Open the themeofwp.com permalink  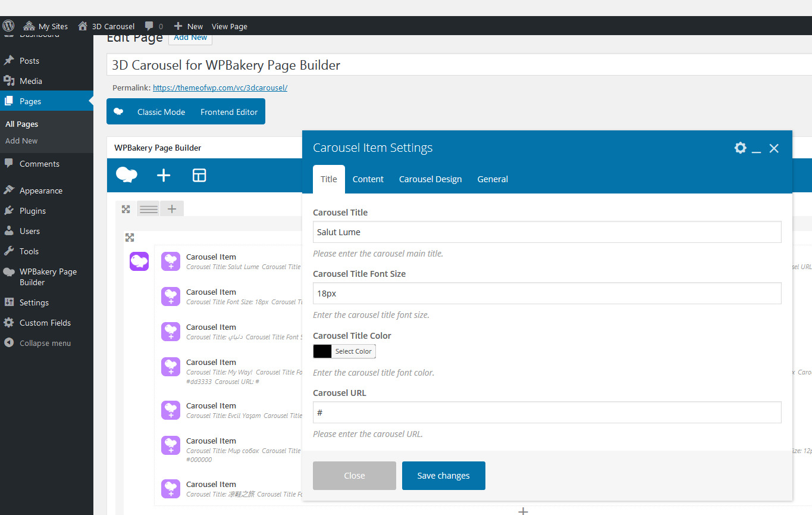click(220, 88)
